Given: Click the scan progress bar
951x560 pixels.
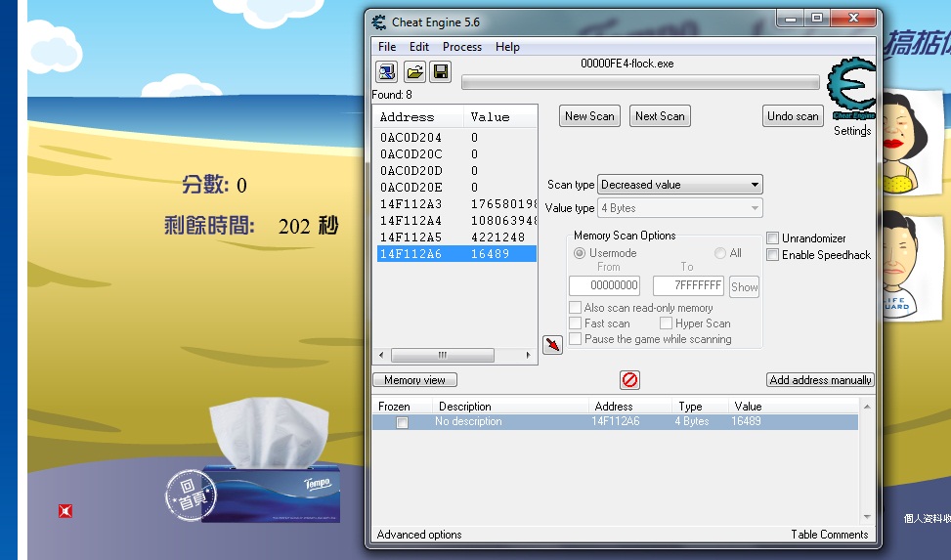Looking at the screenshot, I should (640, 82).
